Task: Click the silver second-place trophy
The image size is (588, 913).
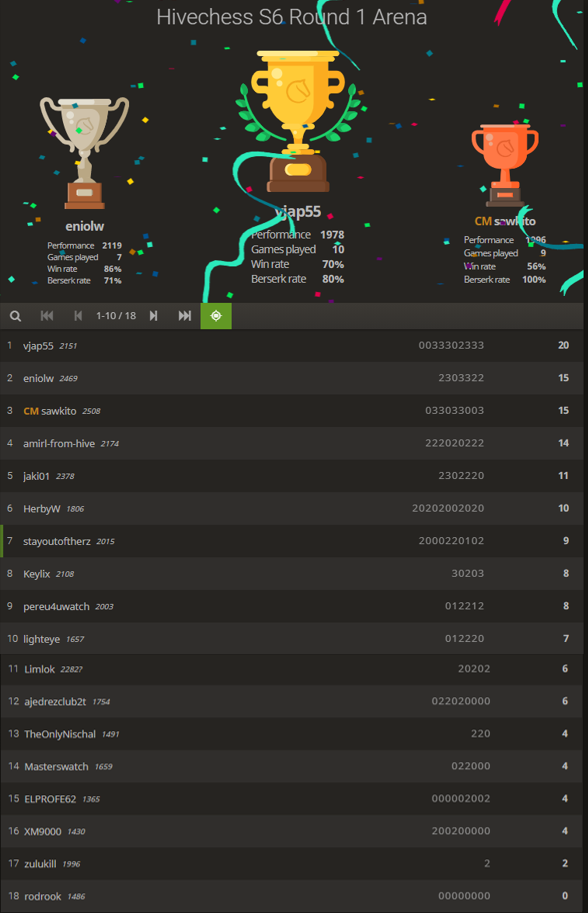Action: tap(84, 153)
